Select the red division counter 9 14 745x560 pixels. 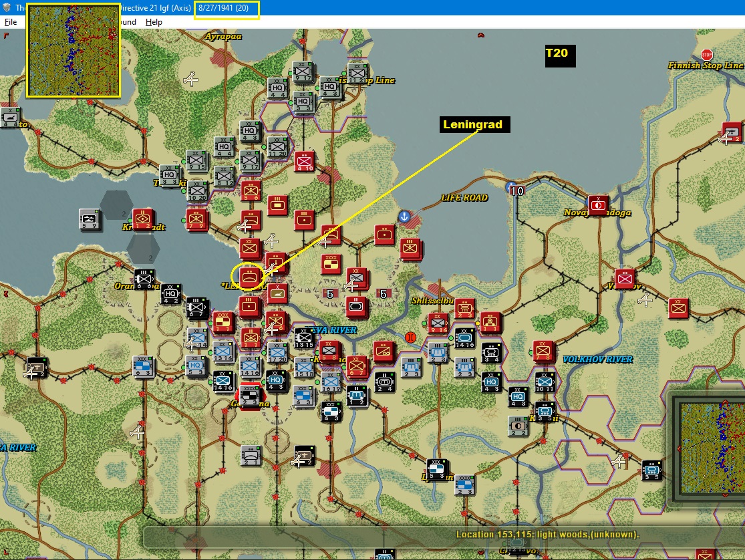pyautogui.click(x=438, y=323)
